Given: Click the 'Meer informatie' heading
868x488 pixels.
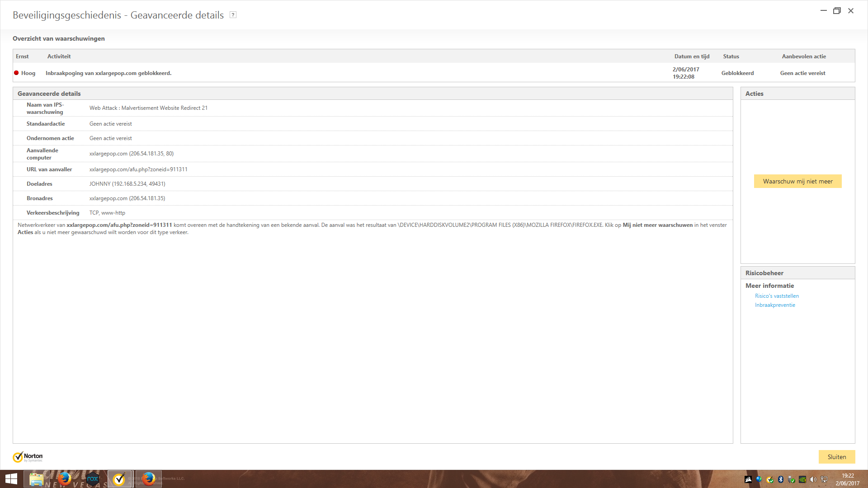Looking at the screenshot, I should [x=769, y=286].
